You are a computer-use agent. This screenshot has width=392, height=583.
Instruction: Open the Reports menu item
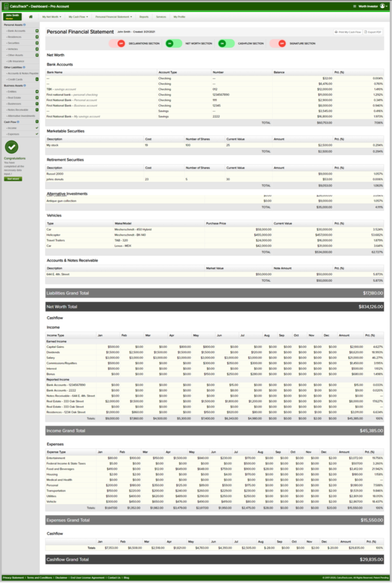tap(144, 17)
